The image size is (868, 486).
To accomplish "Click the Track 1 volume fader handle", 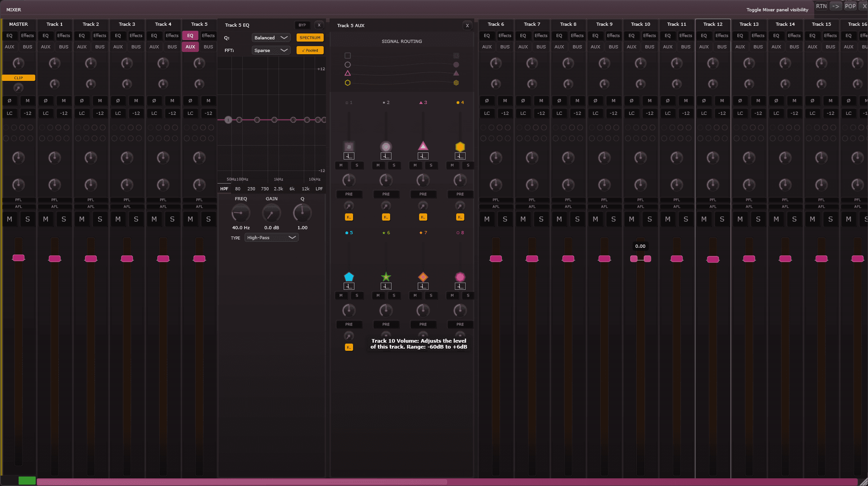I will click(x=55, y=259).
